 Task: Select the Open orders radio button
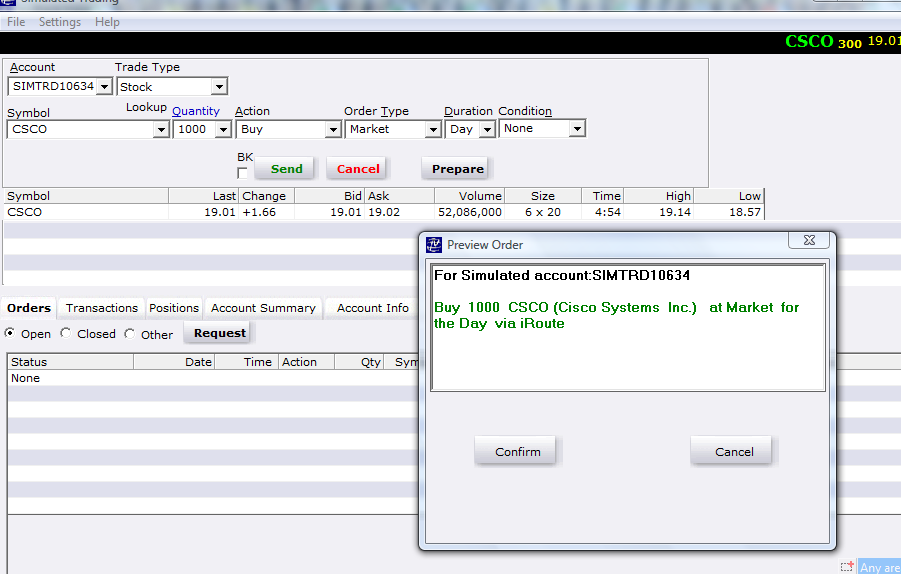point(10,333)
